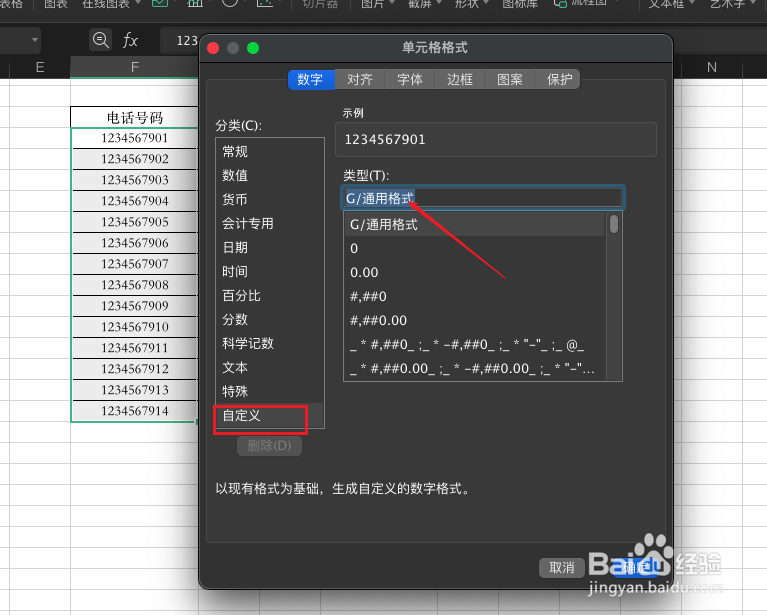767x615 pixels.
Task: Close the 单元格格式 dialog with red button
Action: [x=213, y=48]
